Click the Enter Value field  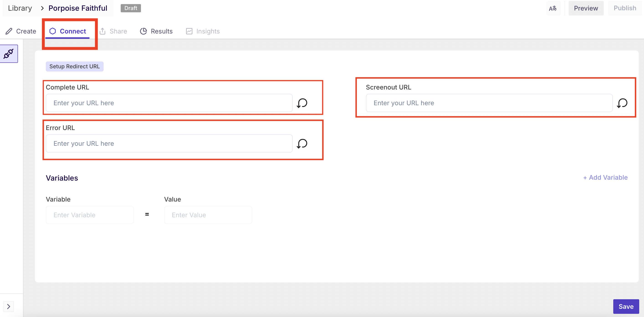[208, 215]
